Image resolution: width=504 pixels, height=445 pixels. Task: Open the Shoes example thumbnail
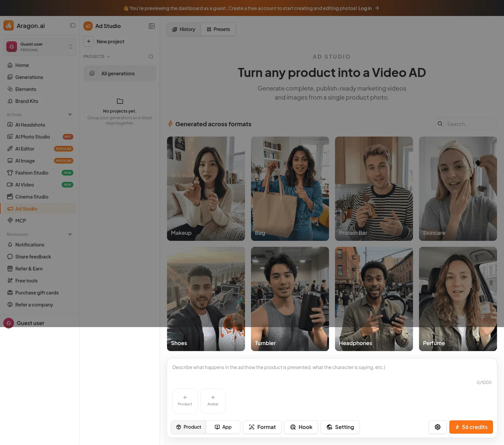point(206,299)
